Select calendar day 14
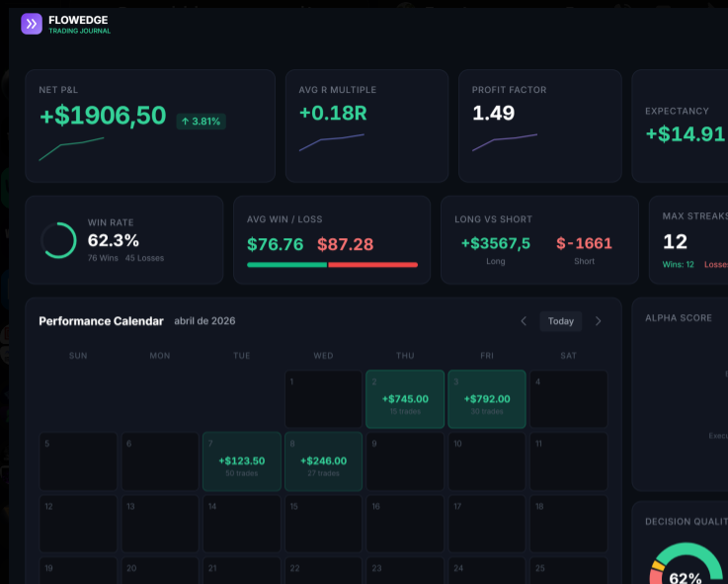This screenshot has width=728, height=584. tap(242, 524)
